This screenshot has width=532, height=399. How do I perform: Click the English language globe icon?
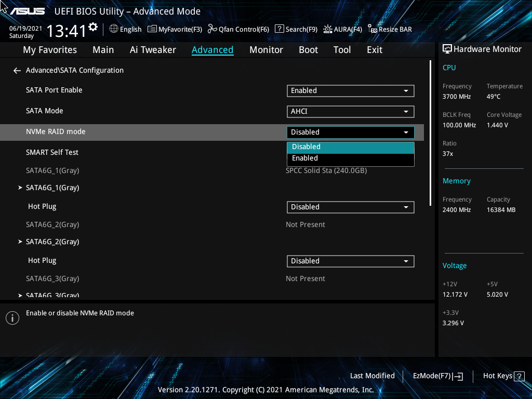point(115,29)
